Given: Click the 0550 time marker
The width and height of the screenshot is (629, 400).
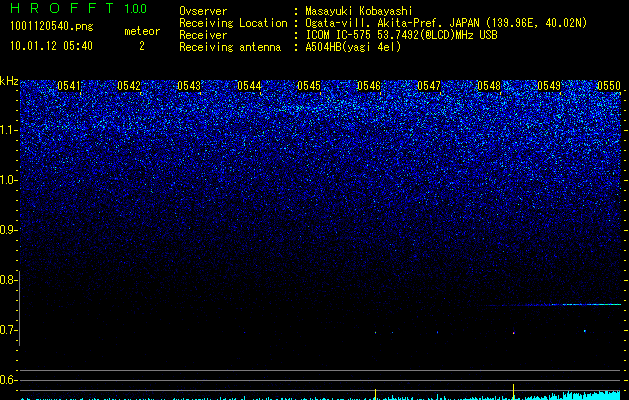Looking at the screenshot, I should click(x=609, y=86).
